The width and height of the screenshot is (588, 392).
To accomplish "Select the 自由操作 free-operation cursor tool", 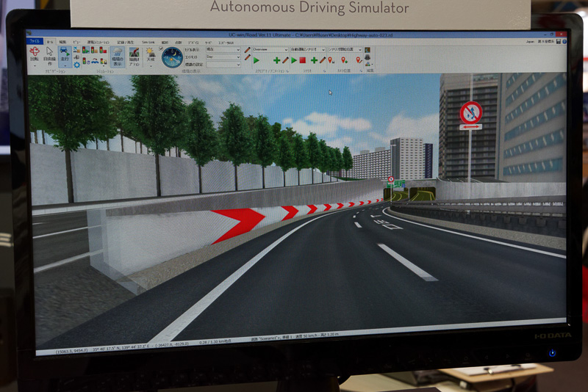I will tap(49, 57).
